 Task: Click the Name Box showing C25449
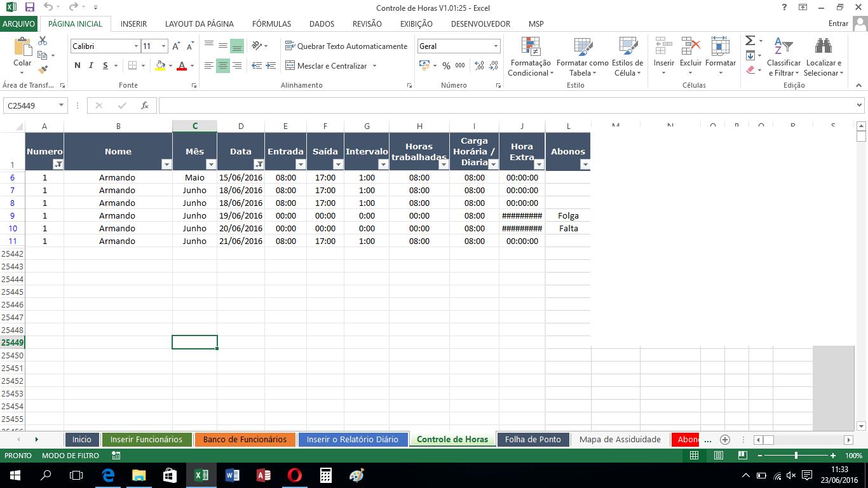pos(30,105)
